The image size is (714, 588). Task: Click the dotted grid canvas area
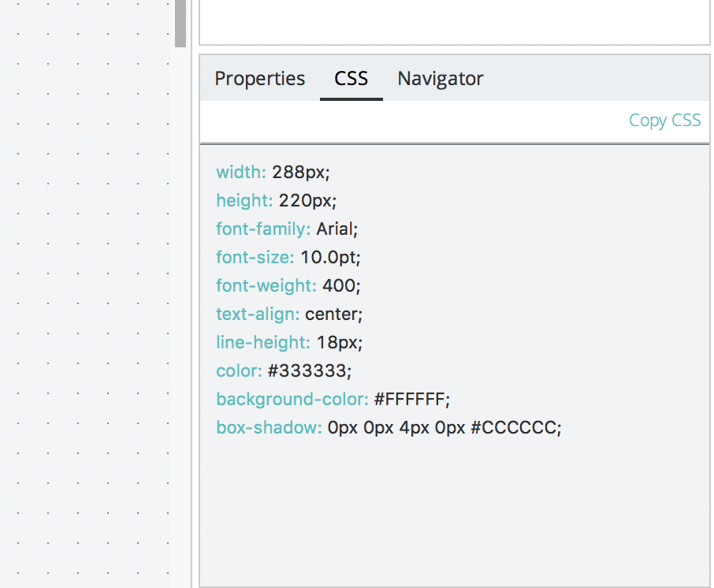pos(85,315)
